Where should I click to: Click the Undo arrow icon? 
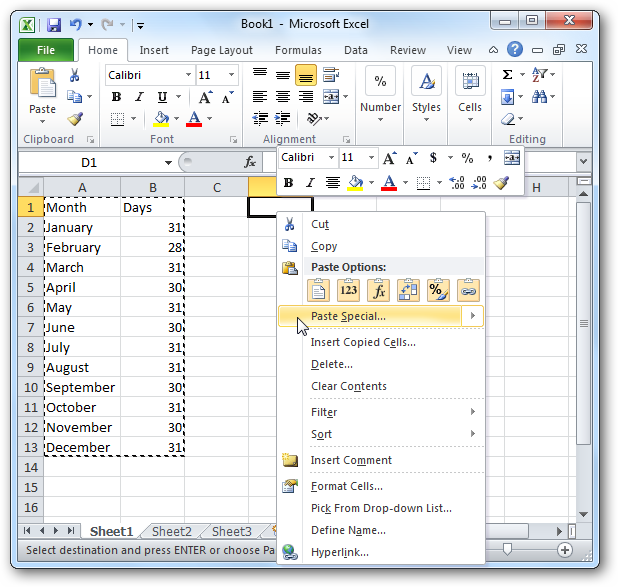pyautogui.click(x=75, y=24)
